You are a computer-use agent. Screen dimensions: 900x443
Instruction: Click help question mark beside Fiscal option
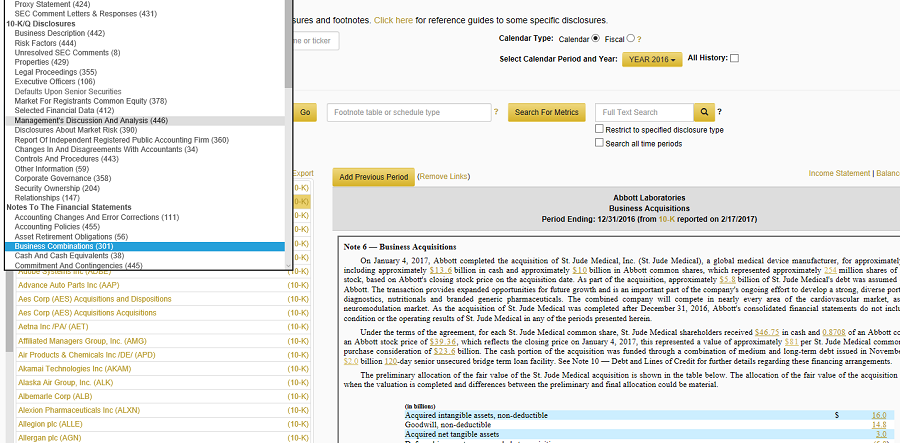point(638,39)
